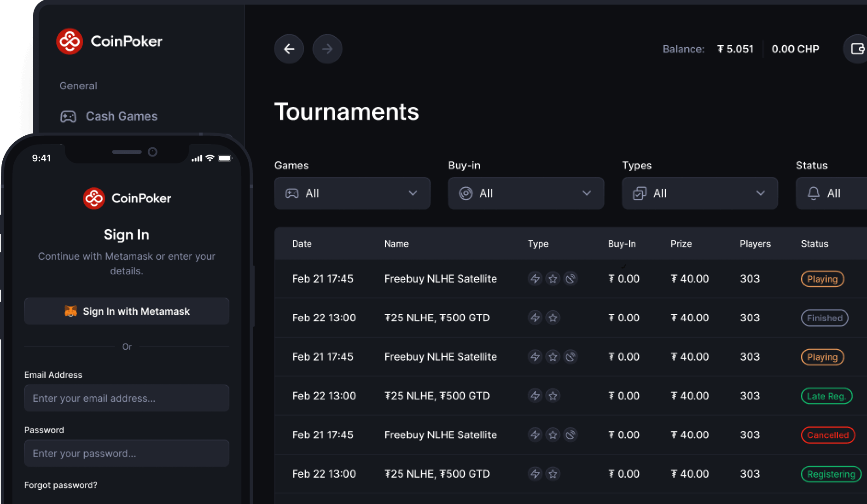The width and height of the screenshot is (867, 504).
Task: Click the Late Reg. status badge
Action: click(x=826, y=396)
